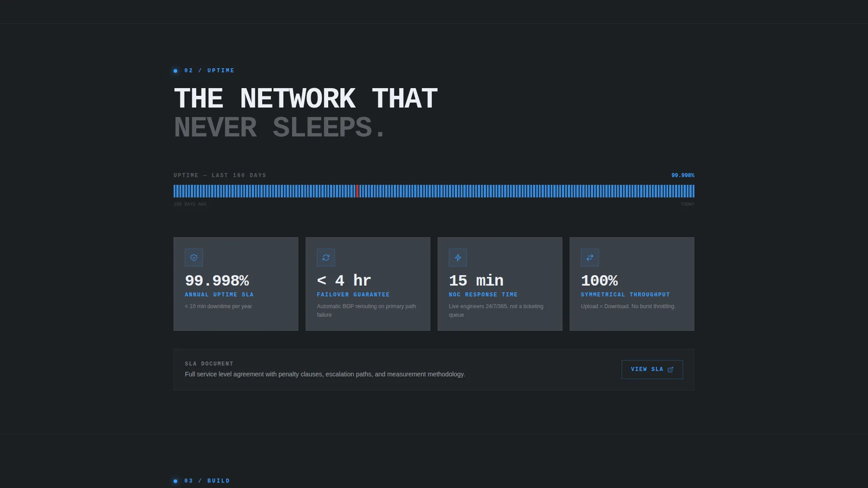Click the '< 10 min downtime per year' text
Image resolution: width=868 pixels, height=488 pixels.
(218, 306)
